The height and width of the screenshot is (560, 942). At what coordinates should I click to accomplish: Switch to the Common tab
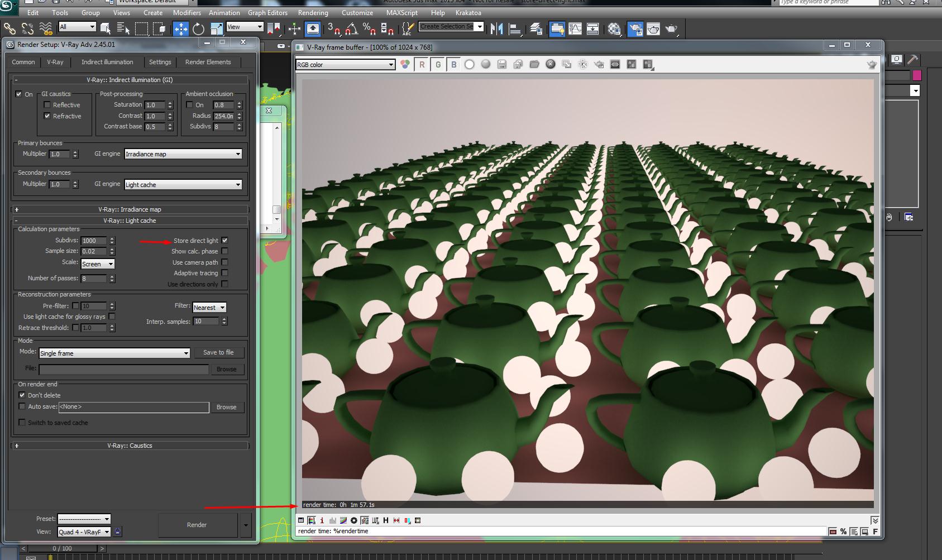coord(23,62)
